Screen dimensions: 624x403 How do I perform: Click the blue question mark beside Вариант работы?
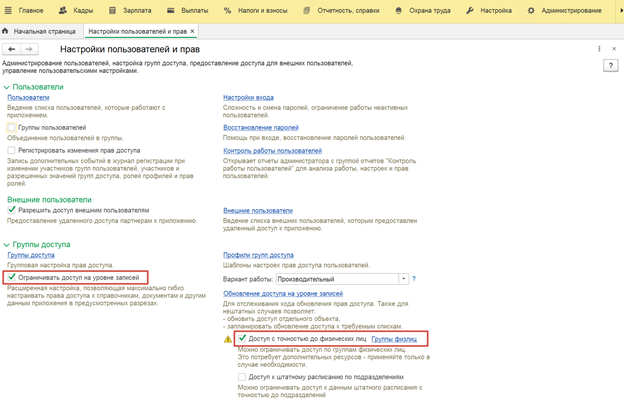pos(414,279)
